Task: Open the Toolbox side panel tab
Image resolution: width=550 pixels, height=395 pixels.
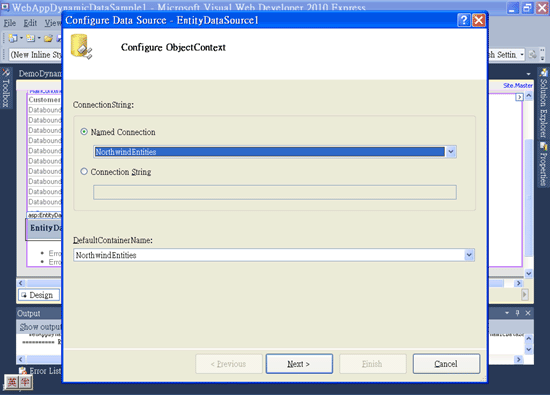Action: 6,88
